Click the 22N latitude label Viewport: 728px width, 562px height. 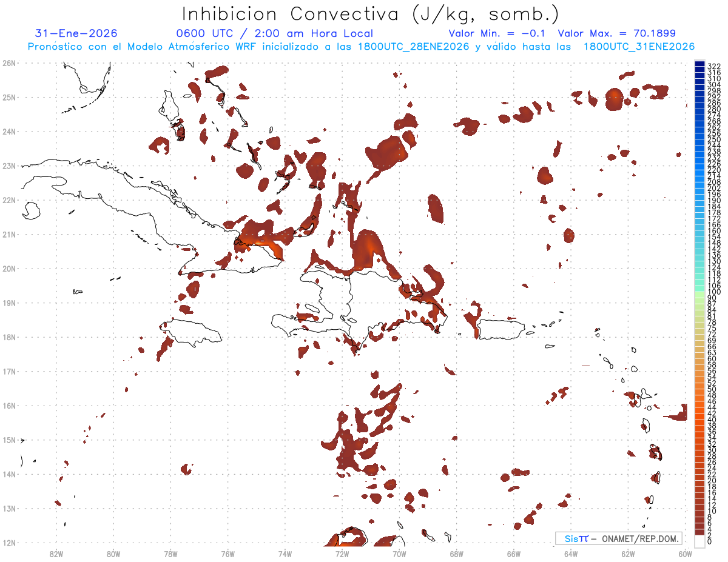pos(9,200)
